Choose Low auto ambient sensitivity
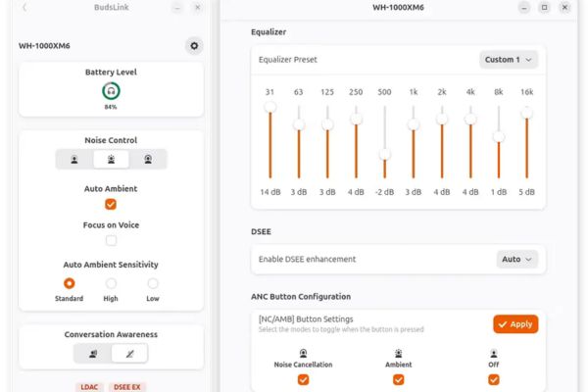This screenshot has height=392, width=588. (153, 283)
